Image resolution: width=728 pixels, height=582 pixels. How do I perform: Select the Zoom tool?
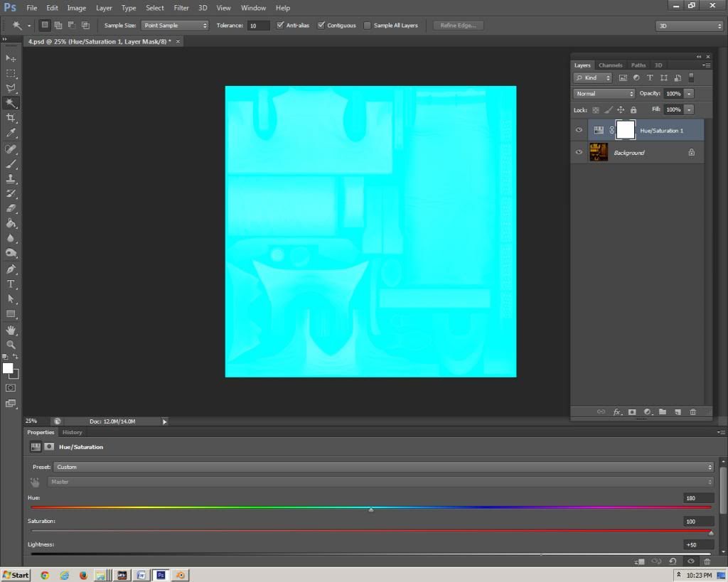(x=11, y=345)
